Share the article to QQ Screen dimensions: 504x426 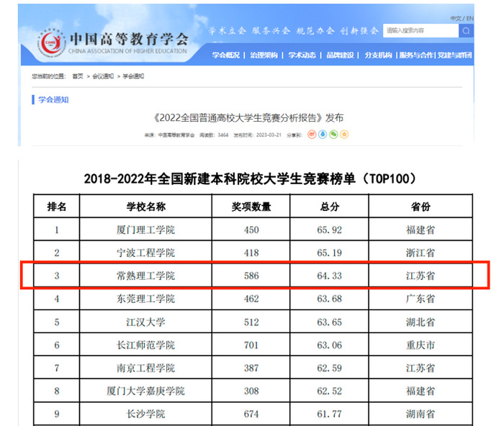(323, 135)
